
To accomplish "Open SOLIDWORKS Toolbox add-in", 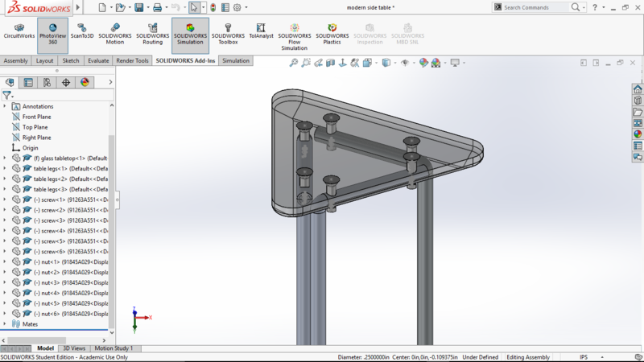I will click(x=228, y=34).
